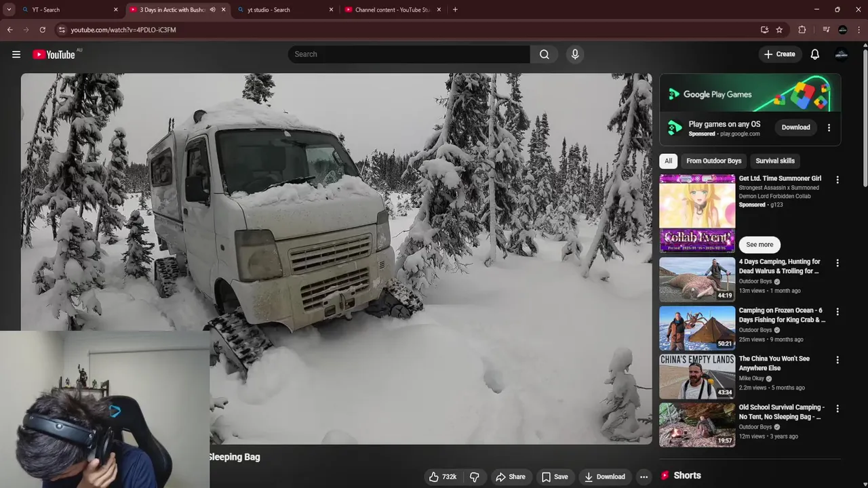Close the yt studio - Search tab
Screen dimensions: 868x488
[x=331, y=9]
